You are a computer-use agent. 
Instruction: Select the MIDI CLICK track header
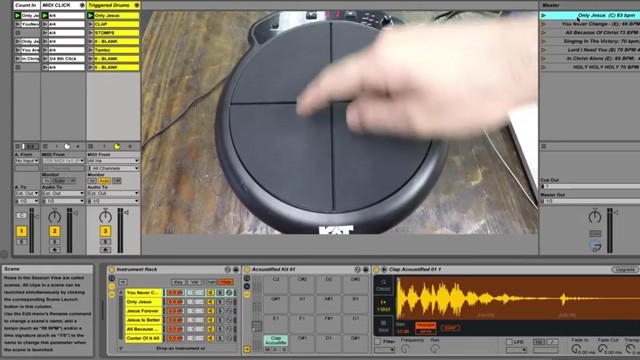point(63,5)
